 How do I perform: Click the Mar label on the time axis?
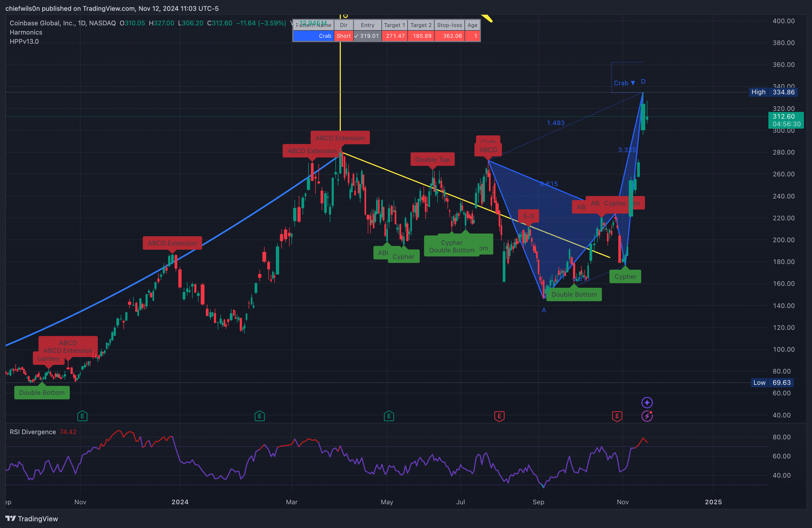pos(292,502)
